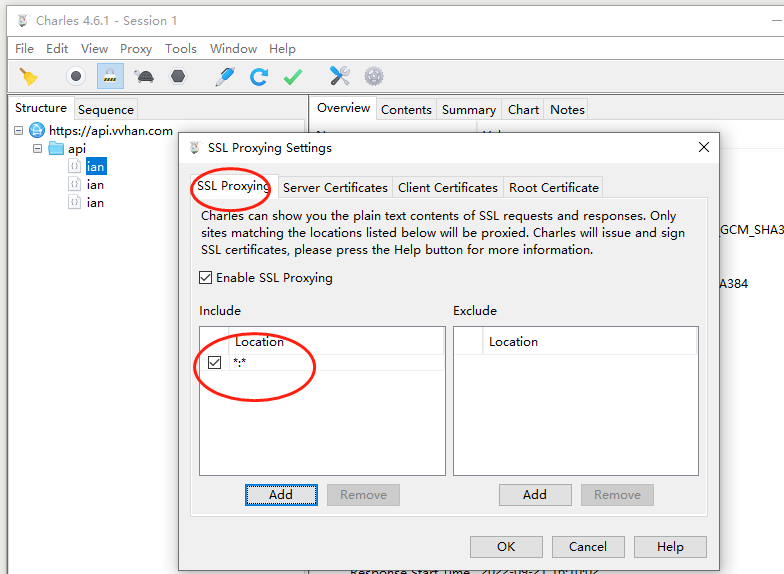
Task: Toggle the Record button in toolbar
Action: coord(76,76)
